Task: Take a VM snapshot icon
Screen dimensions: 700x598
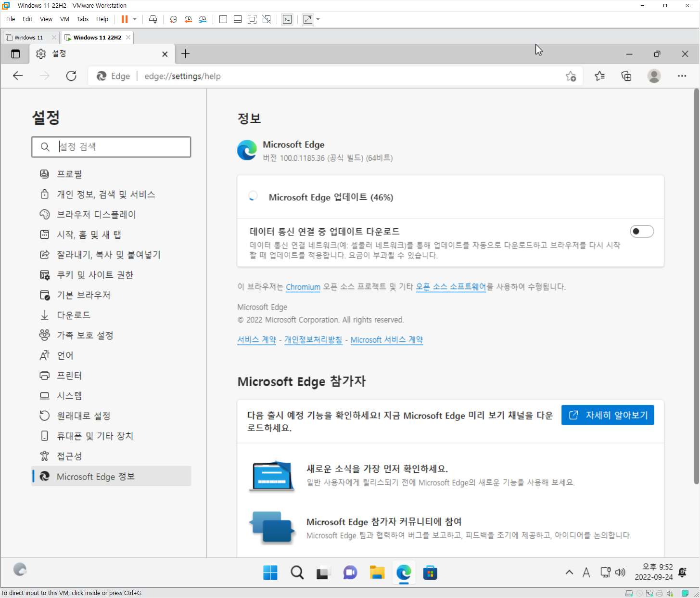Action: [x=174, y=19]
